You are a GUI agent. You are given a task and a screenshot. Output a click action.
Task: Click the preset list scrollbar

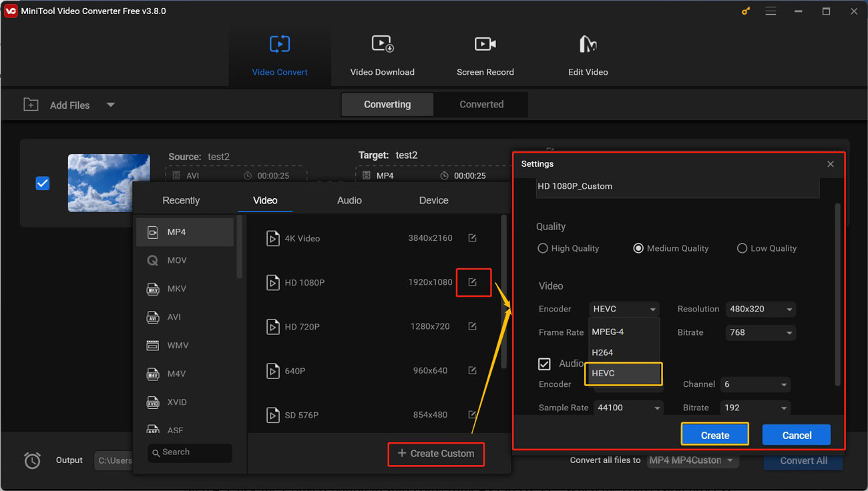[x=503, y=292]
